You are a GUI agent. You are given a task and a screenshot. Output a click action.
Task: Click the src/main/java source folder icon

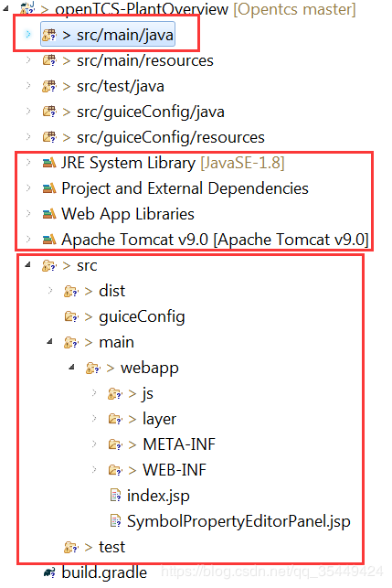pos(49,35)
